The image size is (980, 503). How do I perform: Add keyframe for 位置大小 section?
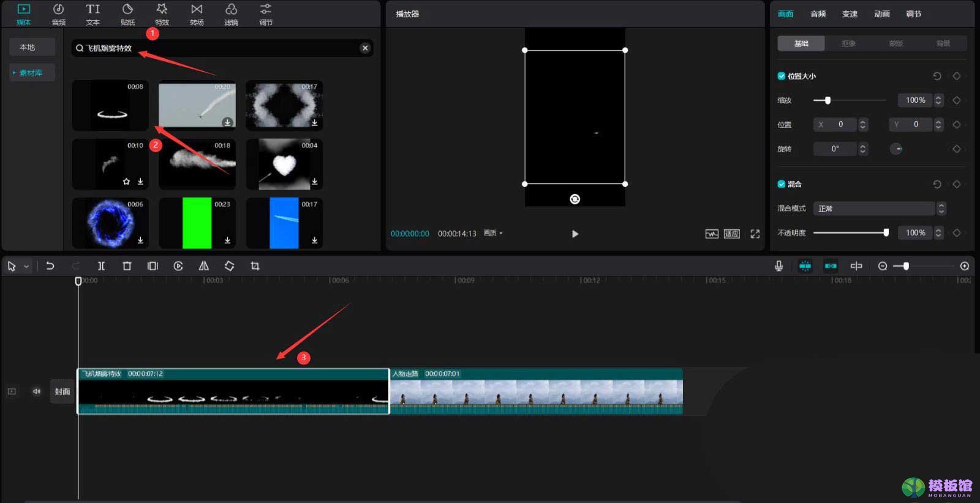point(957,76)
